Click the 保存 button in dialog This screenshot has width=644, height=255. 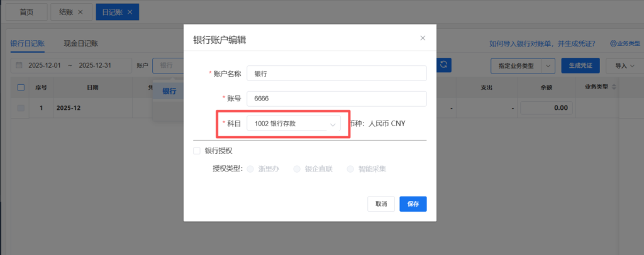coord(413,204)
